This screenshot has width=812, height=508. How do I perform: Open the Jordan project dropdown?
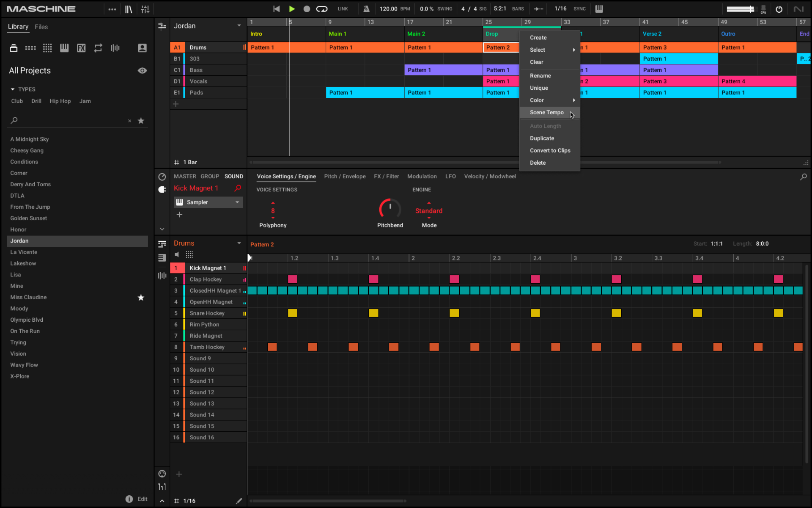239,25
